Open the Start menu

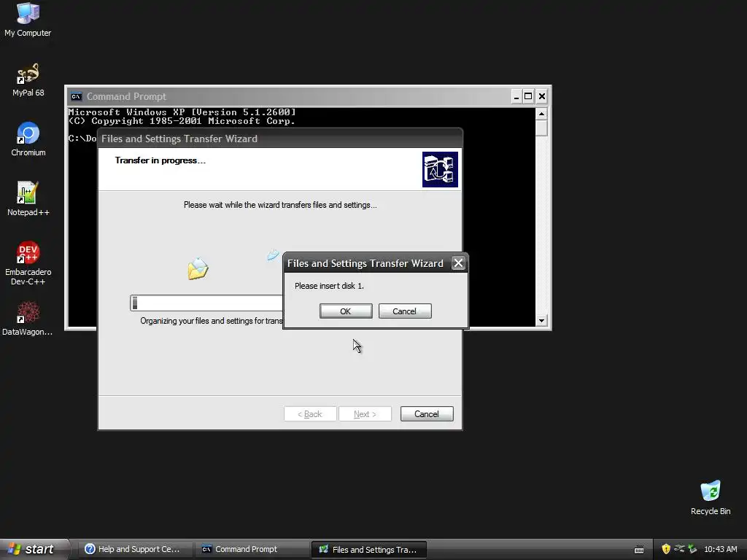34,549
